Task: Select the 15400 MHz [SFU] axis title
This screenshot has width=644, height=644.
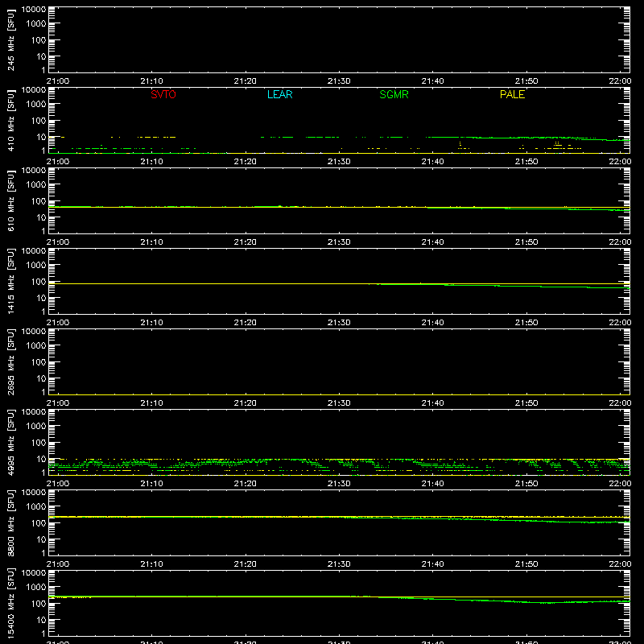Action: [x=10, y=603]
